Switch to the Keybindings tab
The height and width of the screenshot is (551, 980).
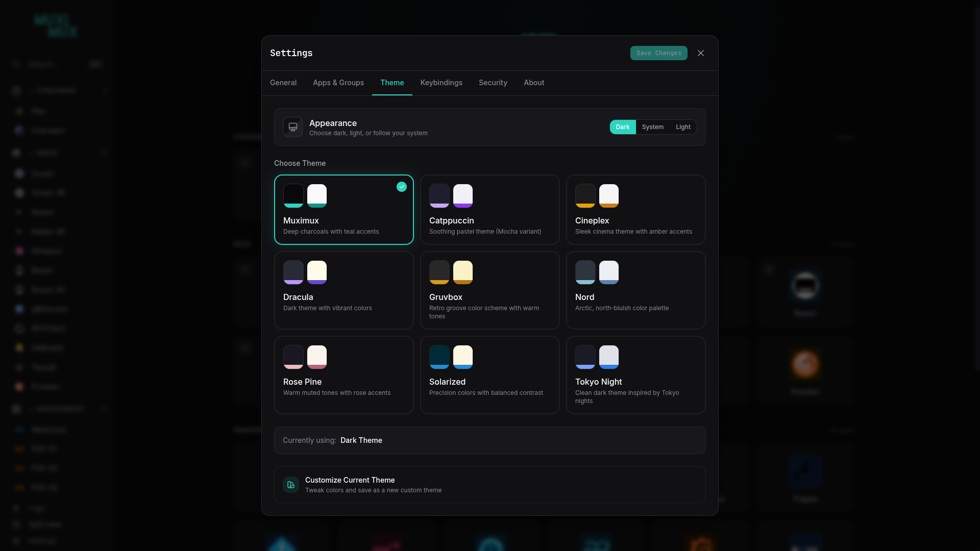441,83
